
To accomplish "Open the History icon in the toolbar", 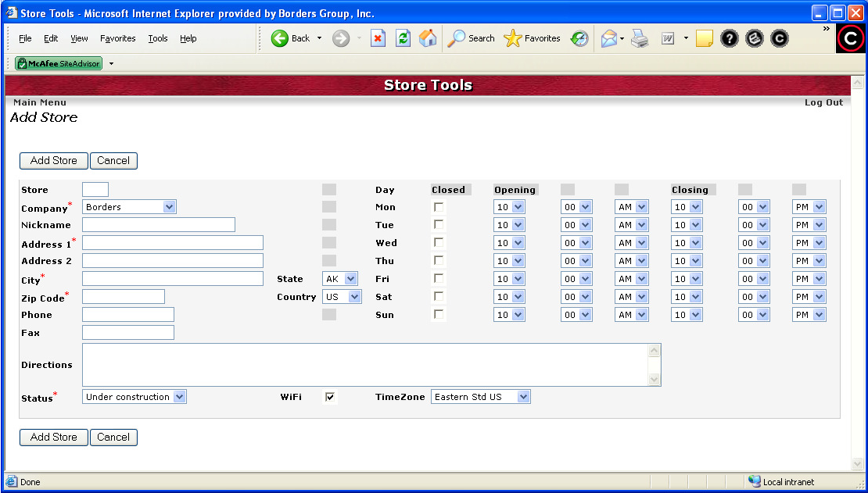I will click(579, 38).
